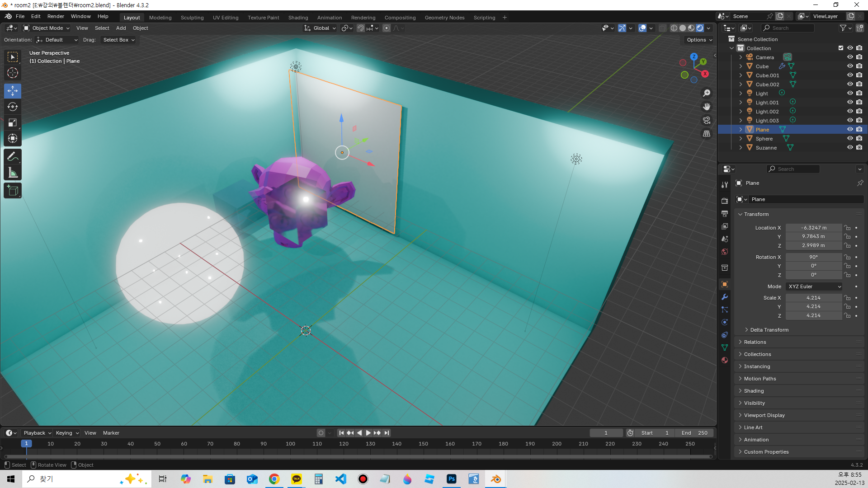Toggle lock on Location X
This screenshot has width=868, height=488.
tap(848, 228)
